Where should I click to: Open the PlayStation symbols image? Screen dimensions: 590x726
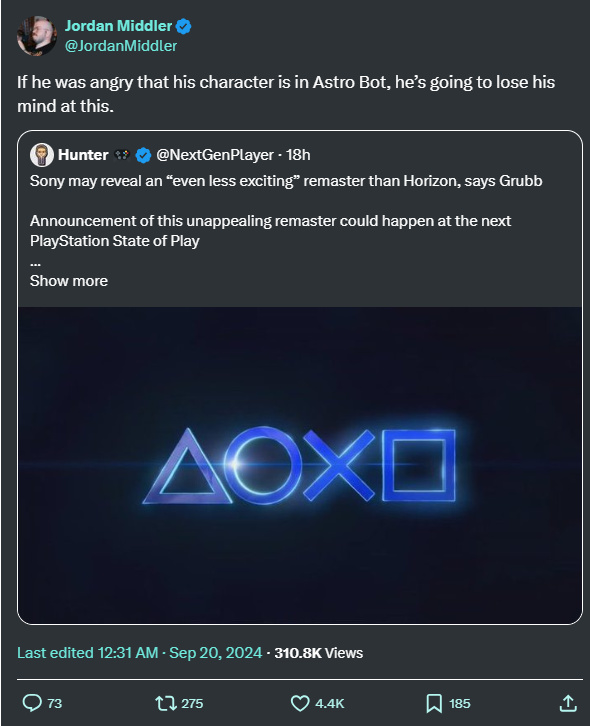click(300, 465)
